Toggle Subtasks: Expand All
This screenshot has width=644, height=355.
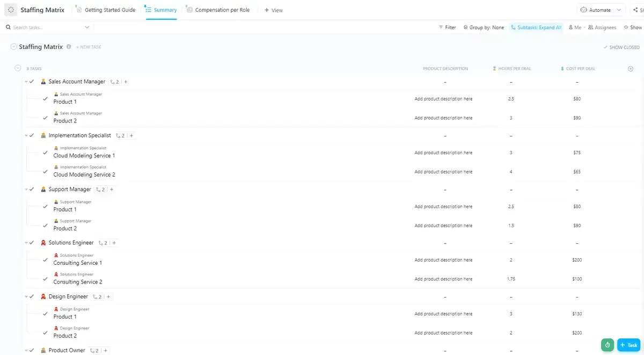click(536, 27)
